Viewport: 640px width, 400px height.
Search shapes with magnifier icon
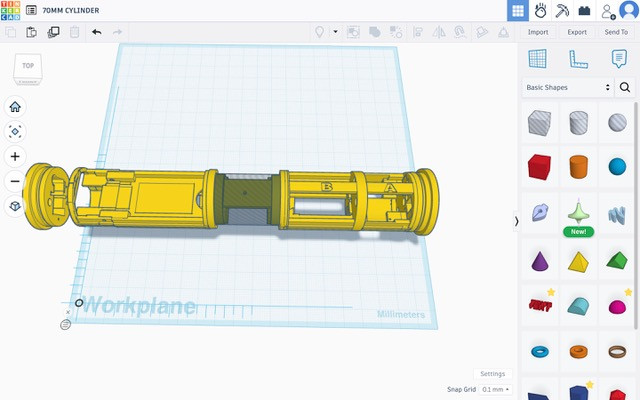coord(625,88)
